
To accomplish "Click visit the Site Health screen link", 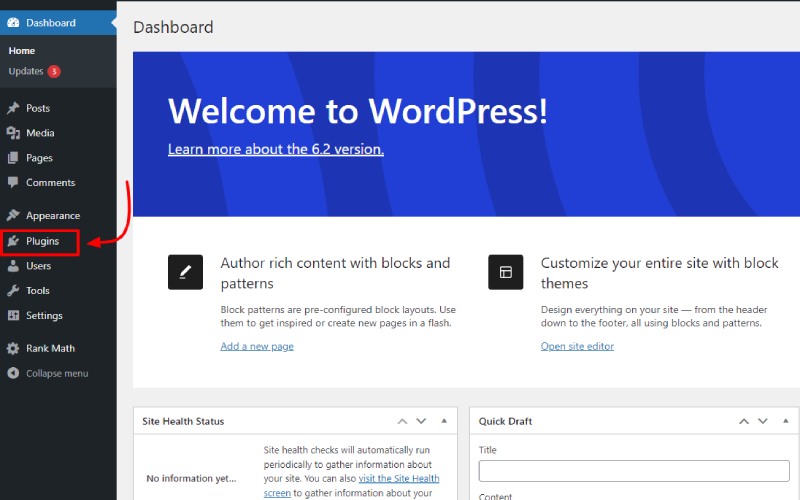I will [x=399, y=479].
